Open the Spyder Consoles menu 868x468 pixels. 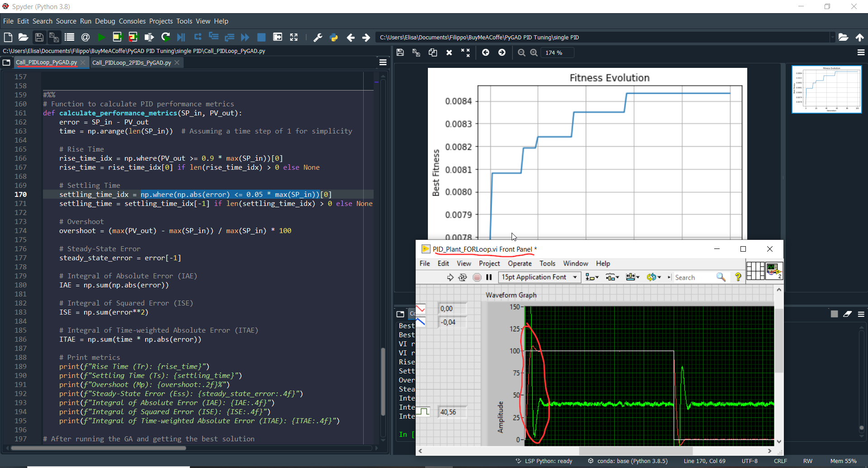click(x=132, y=21)
